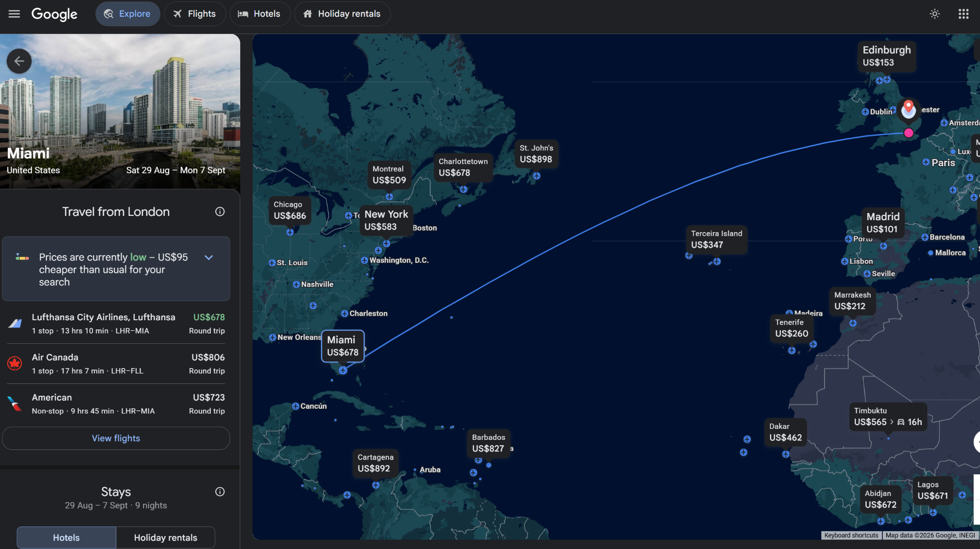980x549 pixels.
Task: Click the Paris airport marker
Action: pos(926,162)
